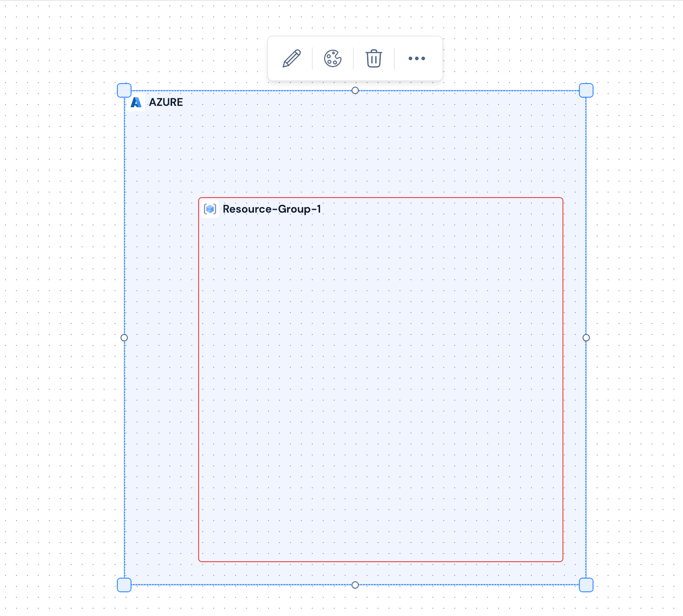Click the left-middle connection circle of AZURE container

pos(124,338)
